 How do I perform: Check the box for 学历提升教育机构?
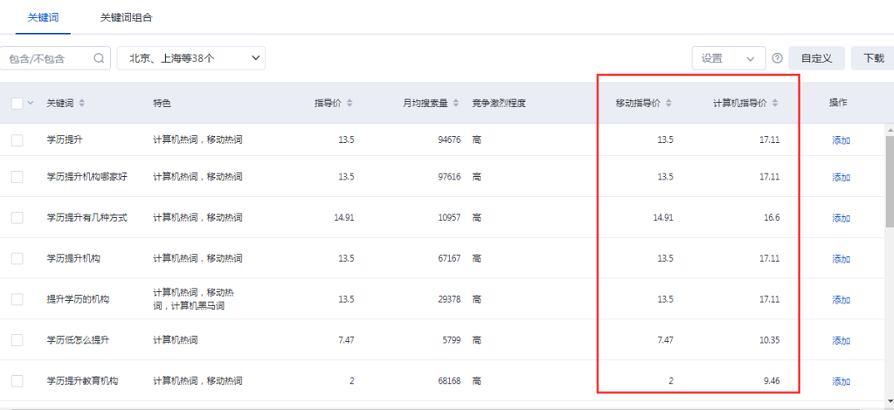17,381
